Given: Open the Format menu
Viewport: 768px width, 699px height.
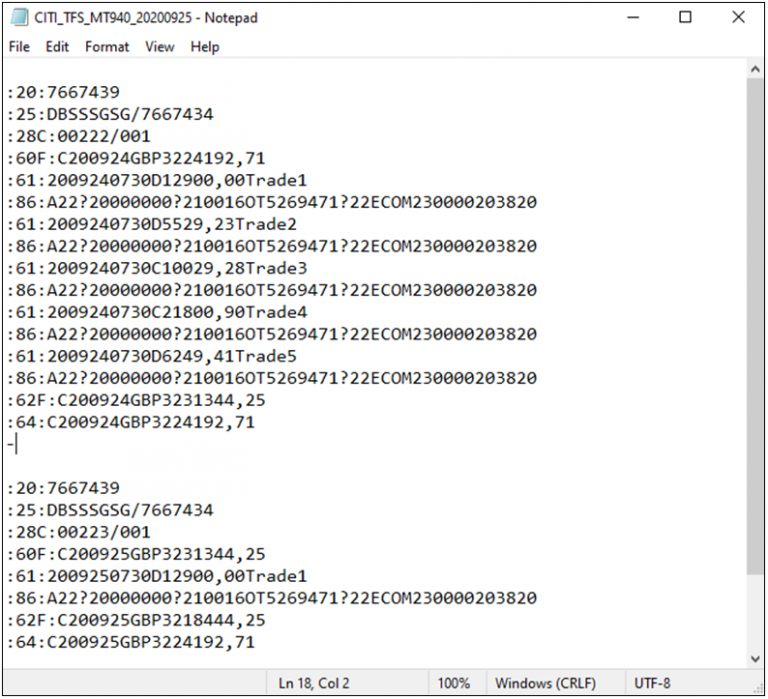Looking at the screenshot, I should click(x=107, y=47).
